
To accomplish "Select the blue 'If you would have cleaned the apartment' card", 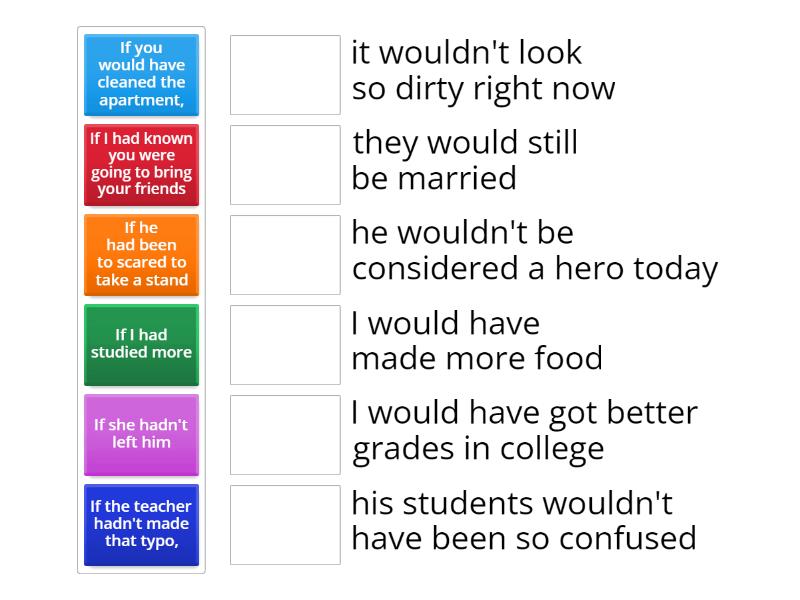I will click(141, 75).
